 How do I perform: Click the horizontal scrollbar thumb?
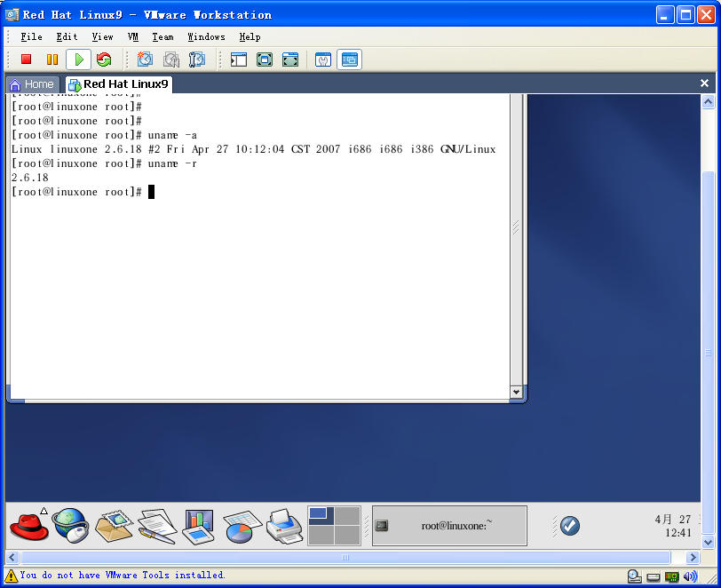pyautogui.click(x=345, y=557)
